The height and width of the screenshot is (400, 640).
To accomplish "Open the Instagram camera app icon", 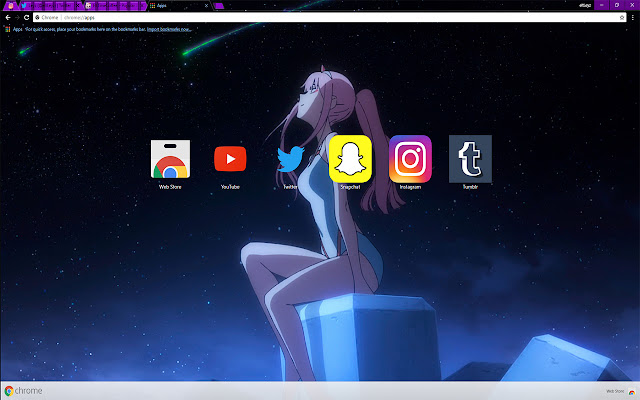I will click(x=410, y=159).
